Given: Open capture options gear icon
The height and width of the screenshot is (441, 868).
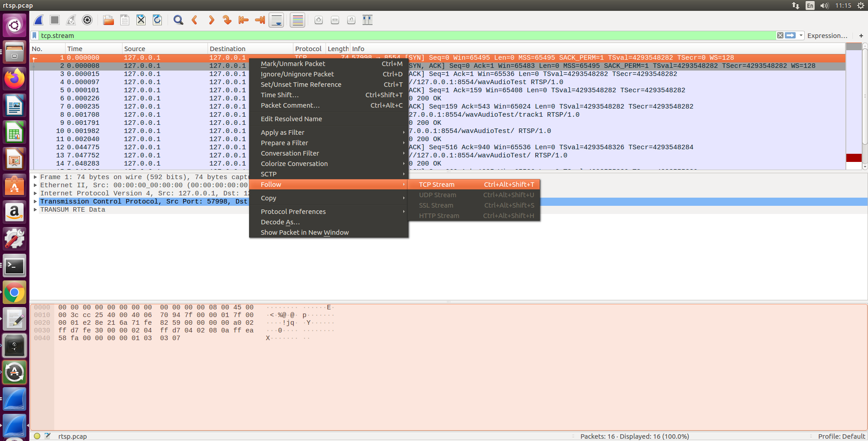Looking at the screenshot, I should (x=87, y=20).
